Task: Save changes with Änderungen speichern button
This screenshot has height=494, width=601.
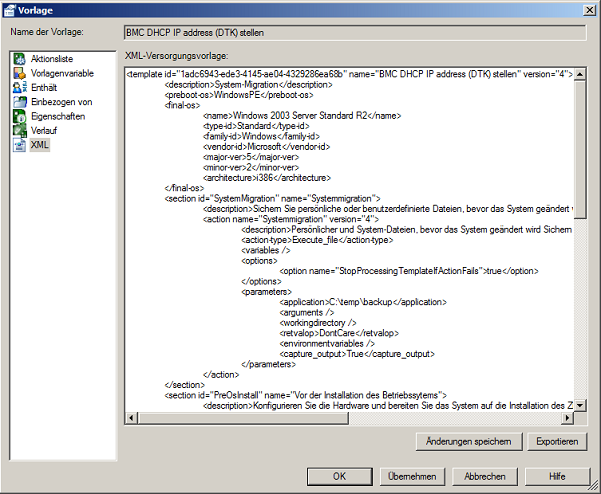Action: 468,441
